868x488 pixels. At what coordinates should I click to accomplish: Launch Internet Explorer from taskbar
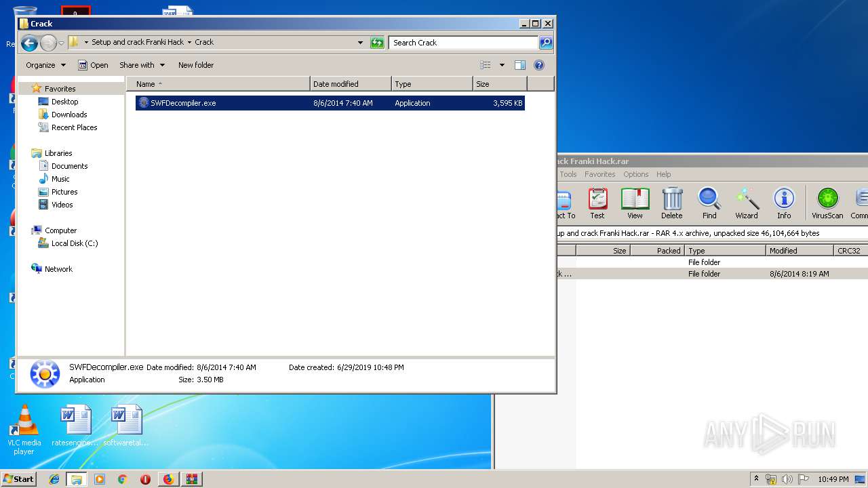click(54, 479)
